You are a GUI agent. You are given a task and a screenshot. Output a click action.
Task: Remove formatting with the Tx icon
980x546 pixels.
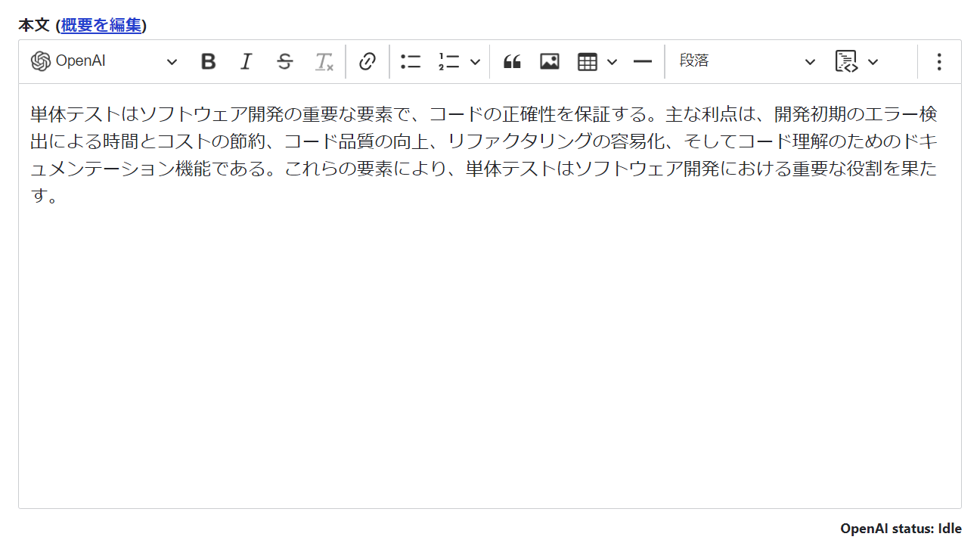[x=324, y=61]
